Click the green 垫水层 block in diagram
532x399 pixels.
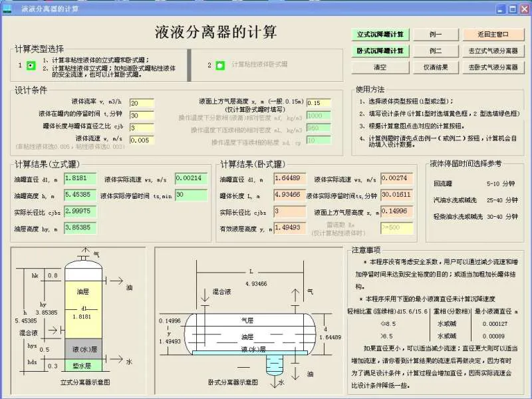[x=83, y=365]
